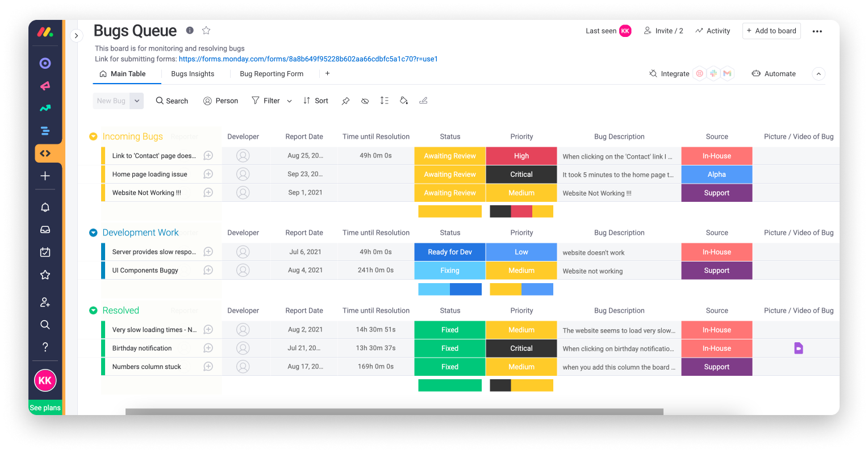Star the Bugs Queue board
This screenshot has height=452, width=868.
pyautogui.click(x=206, y=30)
